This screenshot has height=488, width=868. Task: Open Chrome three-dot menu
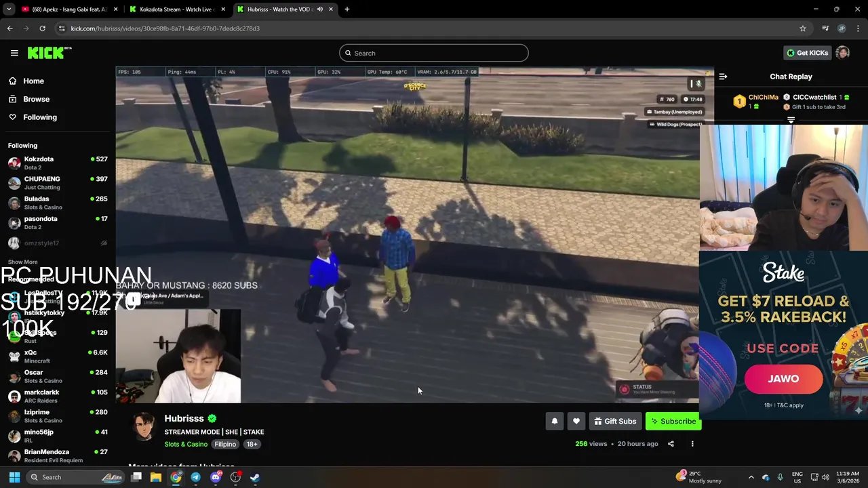(858, 28)
